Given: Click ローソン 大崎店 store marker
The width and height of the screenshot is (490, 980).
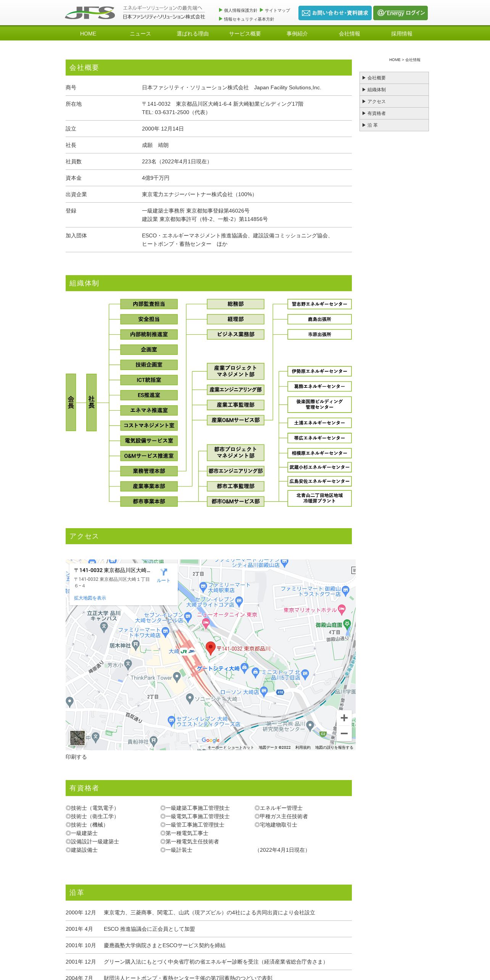Looking at the screenshot, I should tap(264, 691).
